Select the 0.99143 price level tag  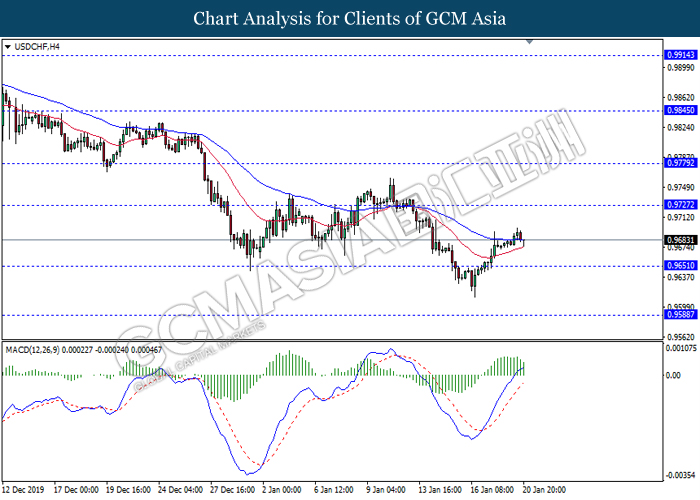679,55
